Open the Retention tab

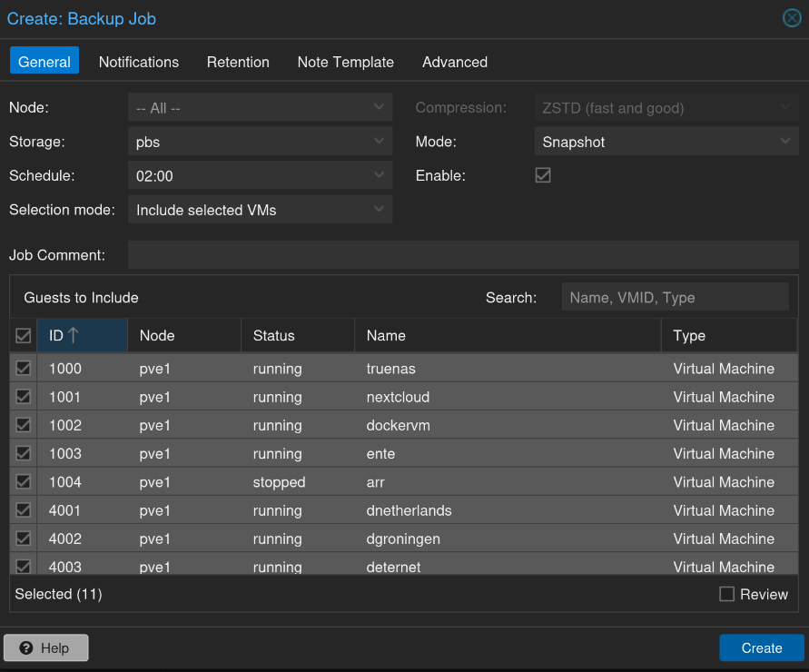(238, 62)
